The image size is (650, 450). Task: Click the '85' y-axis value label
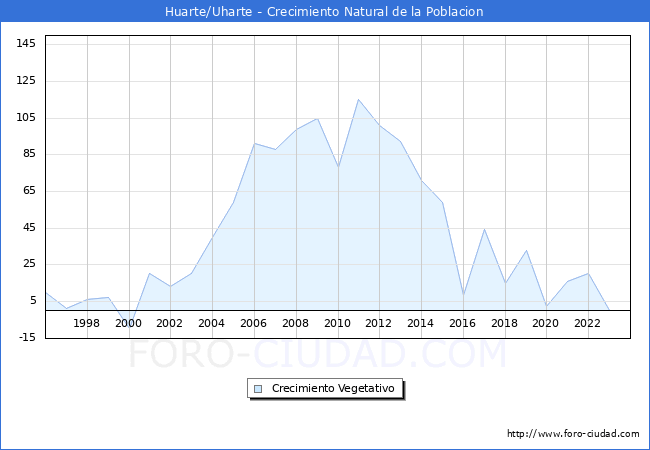click(x=29, y=154)
